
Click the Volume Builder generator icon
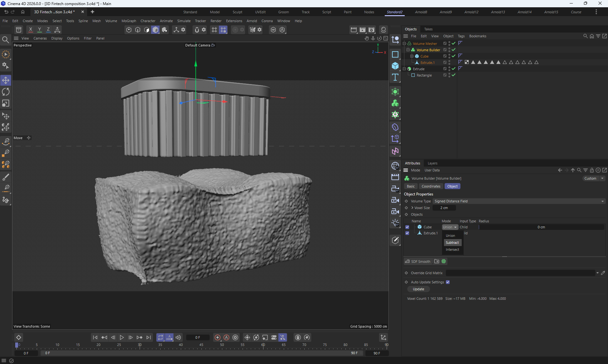point(395,103)
